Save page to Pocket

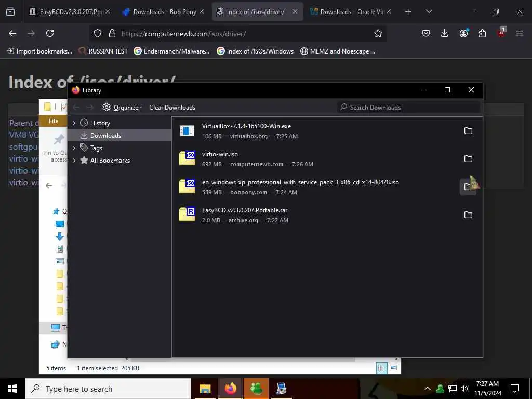(x=426, y=33)
